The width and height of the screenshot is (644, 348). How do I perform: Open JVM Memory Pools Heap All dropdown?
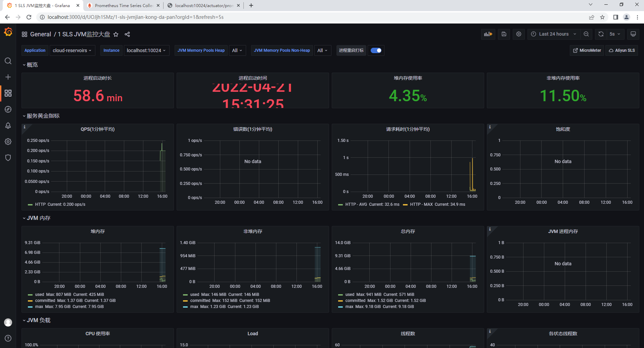coord(237,50)
